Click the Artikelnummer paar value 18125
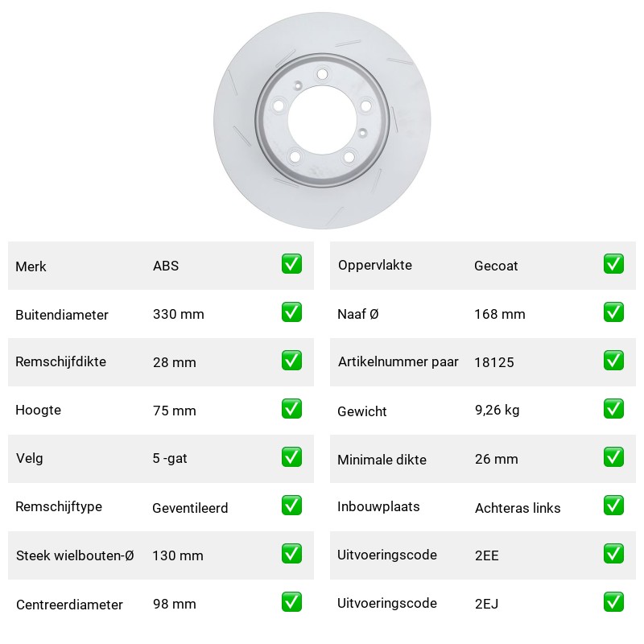 [x=494, y=362]
